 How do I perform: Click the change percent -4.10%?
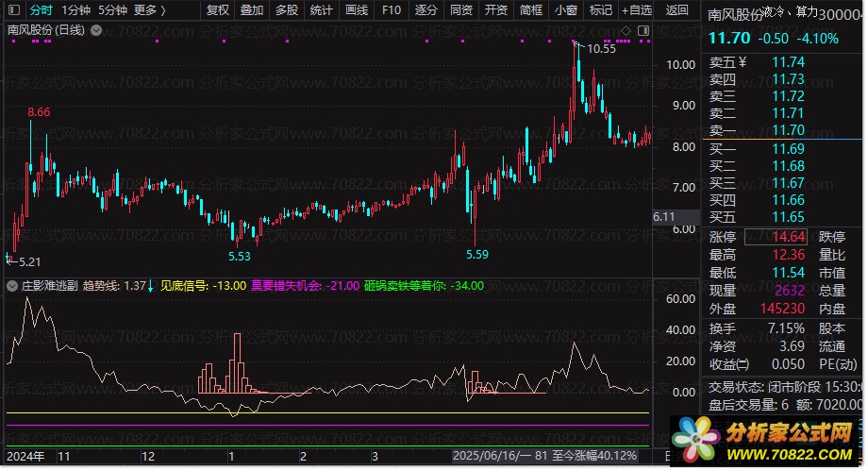pyautogui.click(x=818, y=39)
